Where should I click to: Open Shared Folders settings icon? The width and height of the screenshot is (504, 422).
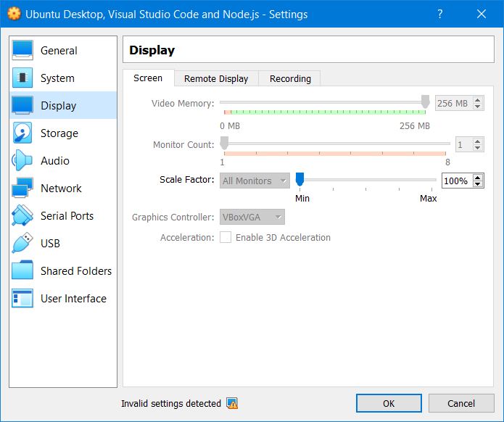coord(22,271)
